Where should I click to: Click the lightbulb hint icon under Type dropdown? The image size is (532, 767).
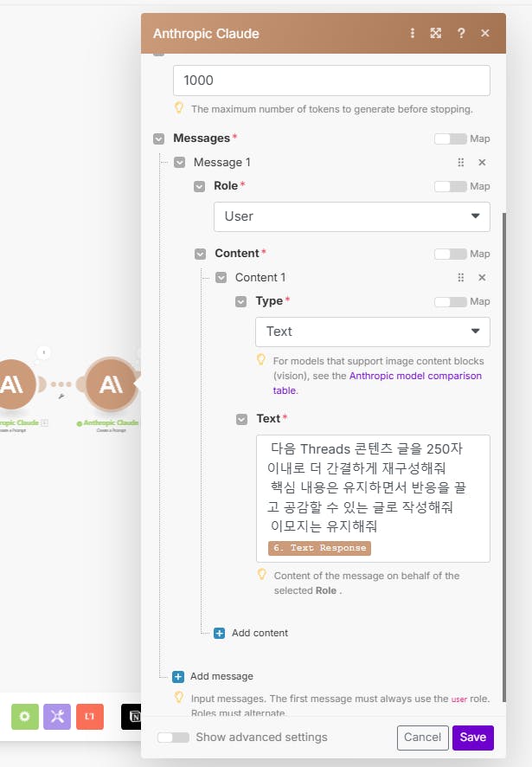261,360
